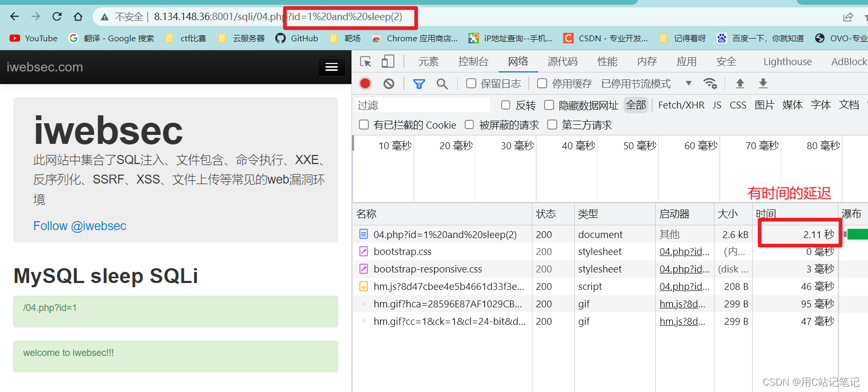
Task: Filter by 媒体 type
Action: (792, 105)
